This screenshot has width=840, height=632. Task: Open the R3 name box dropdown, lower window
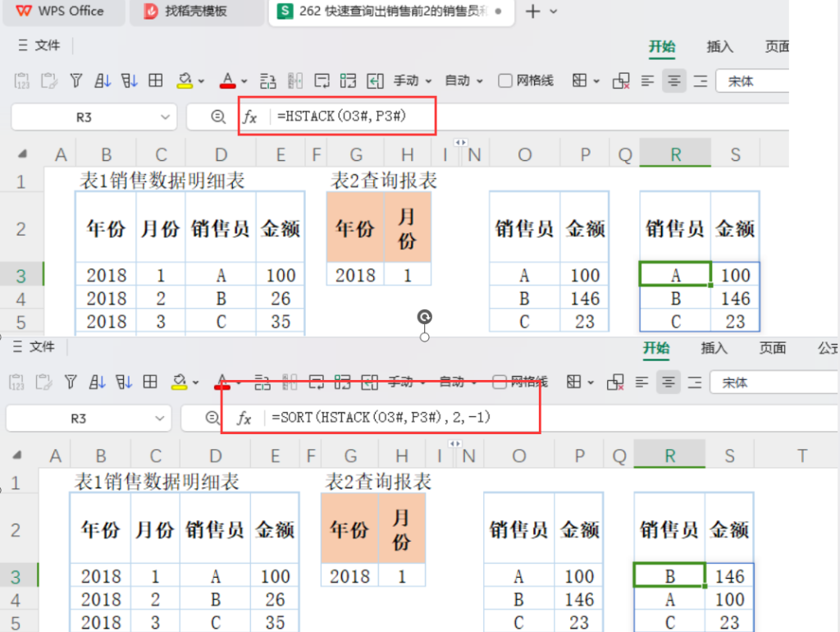(x=160, y=418)
